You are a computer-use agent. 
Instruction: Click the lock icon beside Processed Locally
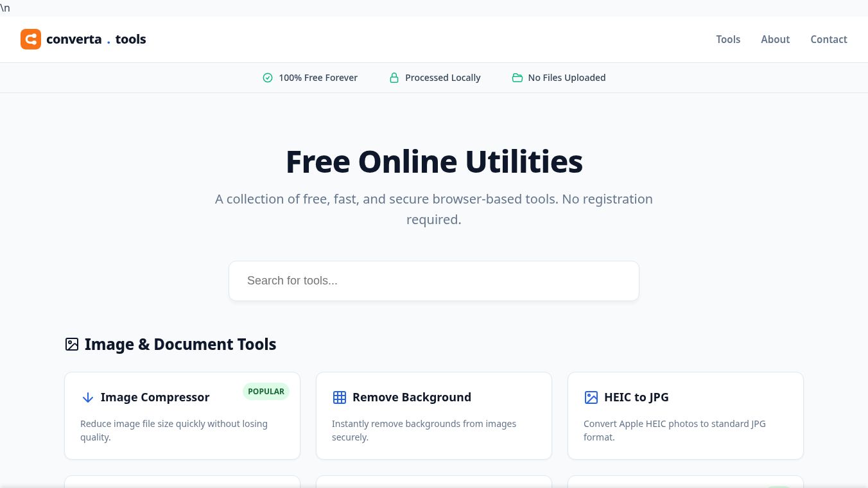[394, 78]
